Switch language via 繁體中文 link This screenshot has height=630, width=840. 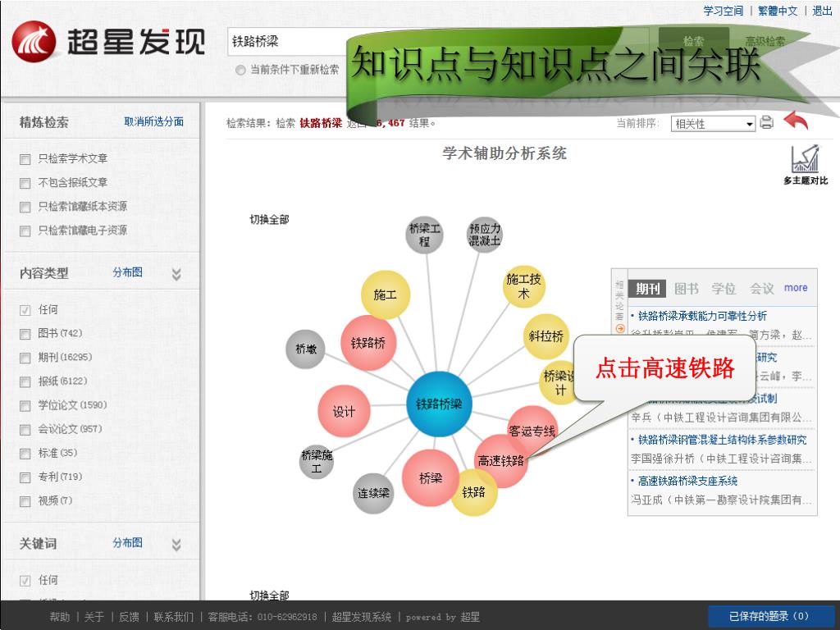pyautogui.click(x=778, y=11)
